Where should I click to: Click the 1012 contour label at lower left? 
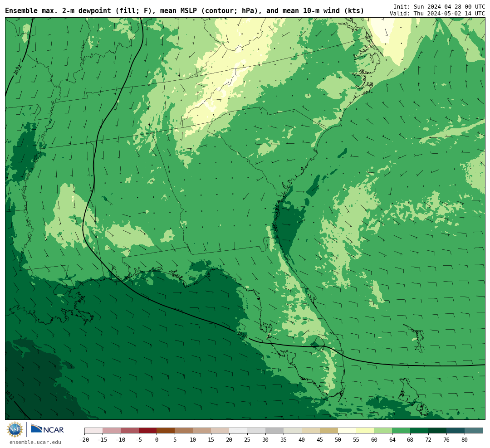click(x=10, y=395)
